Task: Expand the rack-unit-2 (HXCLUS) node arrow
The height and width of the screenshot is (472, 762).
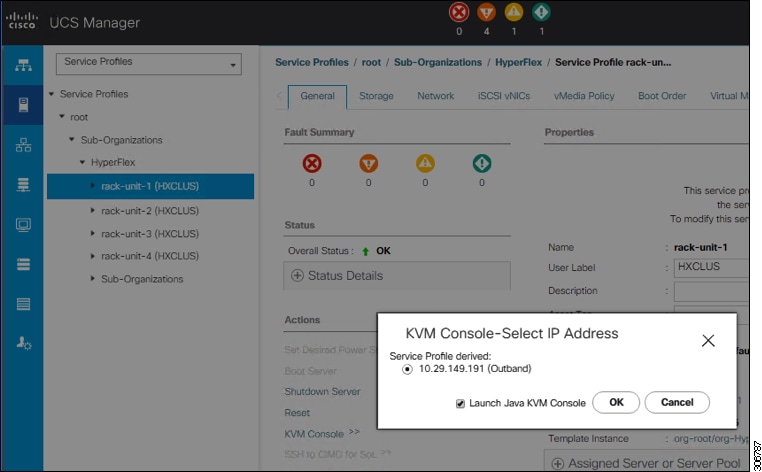Action: (x=92, y=210)
